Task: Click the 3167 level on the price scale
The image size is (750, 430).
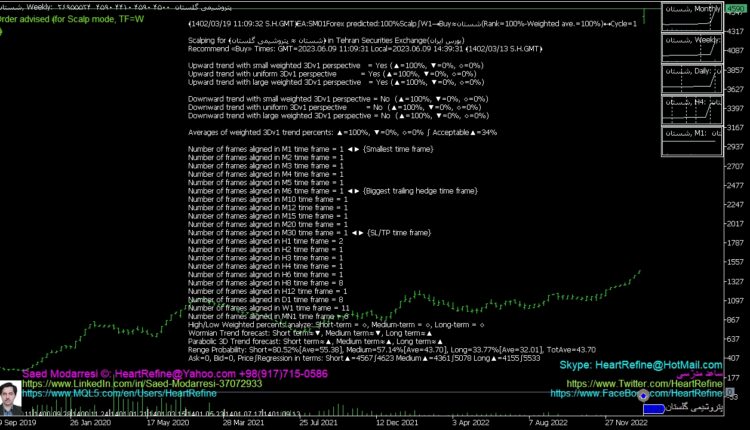Action: (x=735, y=127)
